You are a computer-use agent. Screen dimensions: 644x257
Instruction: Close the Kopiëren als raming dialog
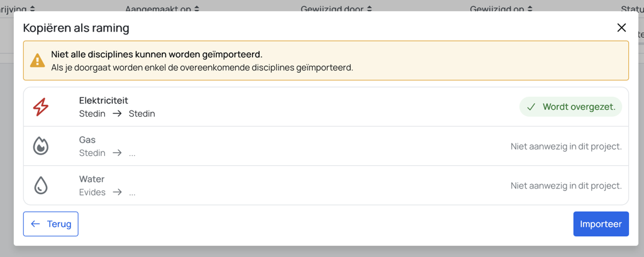coord(621,28)
